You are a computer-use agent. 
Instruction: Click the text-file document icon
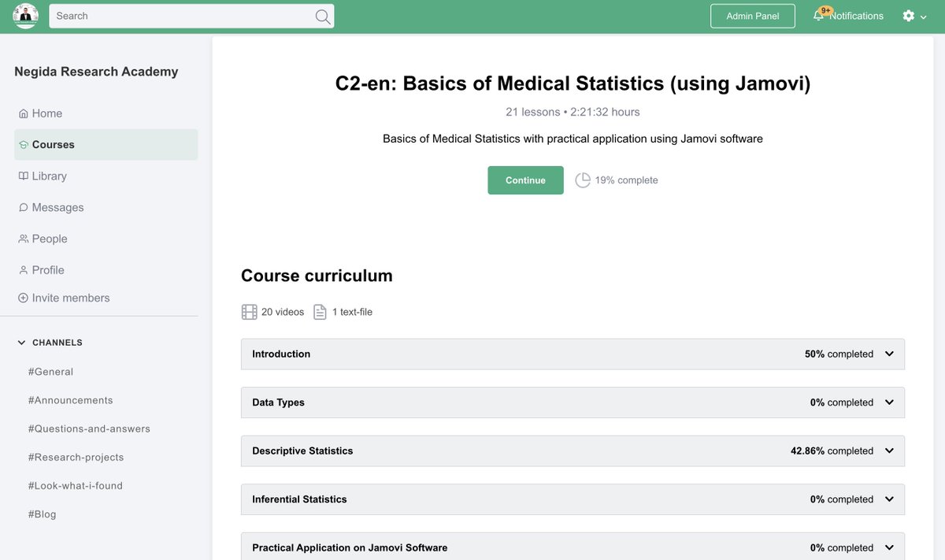[x=320, y=312]
